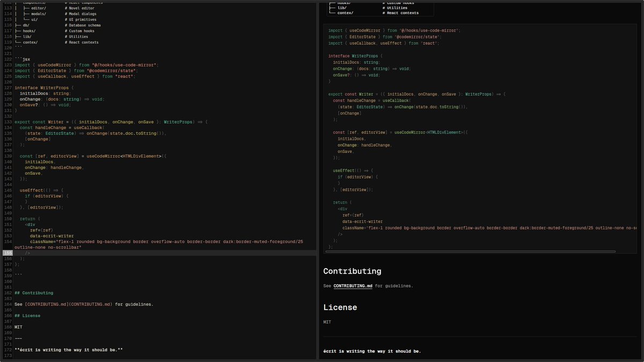Click the '---' rule on editor line 170

[x=18, y=338]
